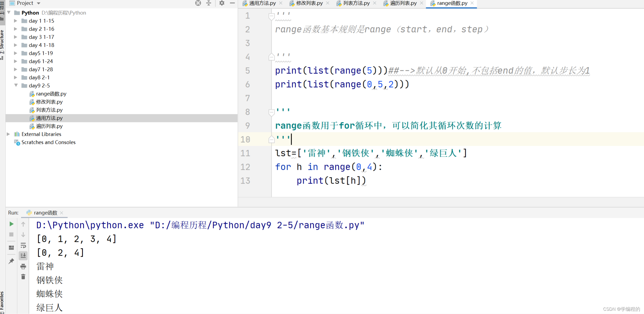The image size is (644, 314).
Task: Expand the day 3 1-17 folder
Action: (x=16, y=37)
